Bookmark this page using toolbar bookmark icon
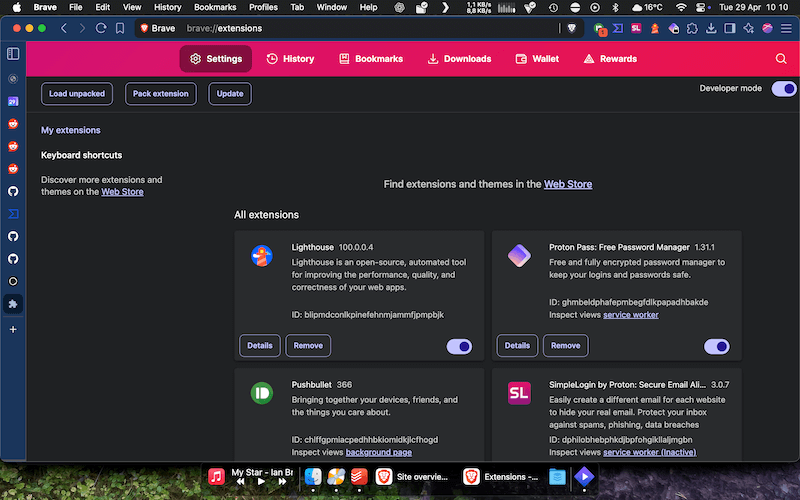 pyautogui.click(x=120, y=28)
